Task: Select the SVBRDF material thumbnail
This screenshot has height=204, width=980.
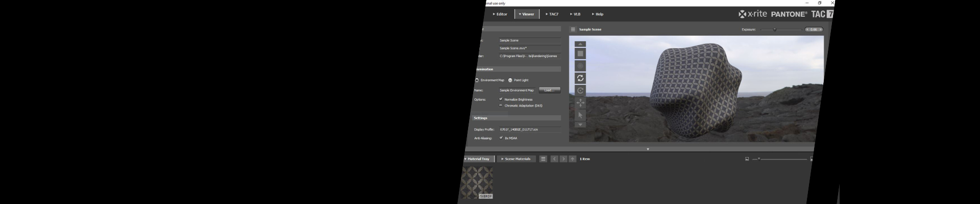Action: (477, 183)
